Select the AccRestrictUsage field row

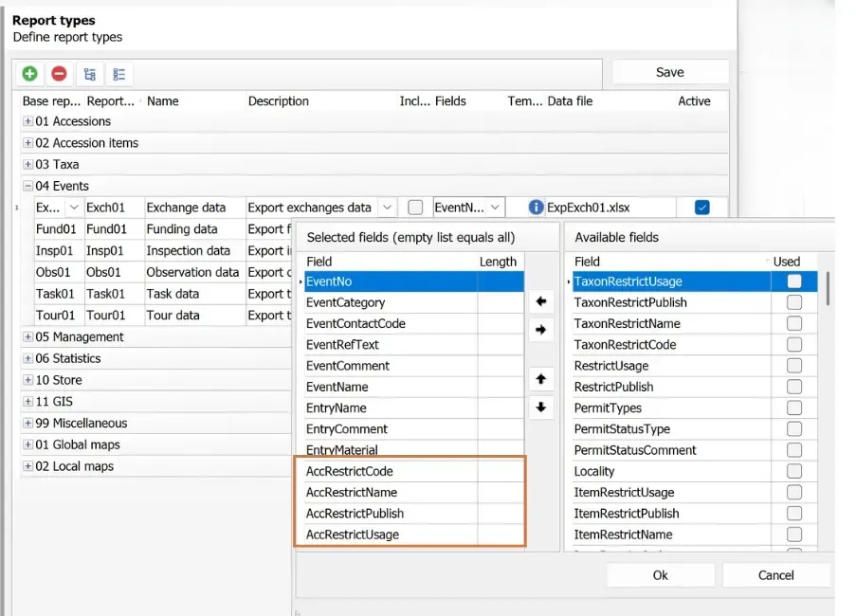pyautogui.click(x=414, y=534)
